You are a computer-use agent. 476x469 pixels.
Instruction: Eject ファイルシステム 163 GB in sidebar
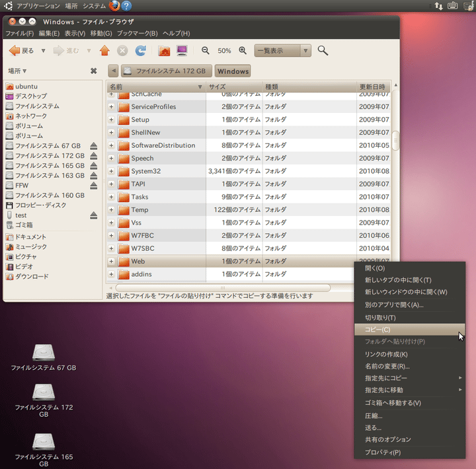pos(94,176)
